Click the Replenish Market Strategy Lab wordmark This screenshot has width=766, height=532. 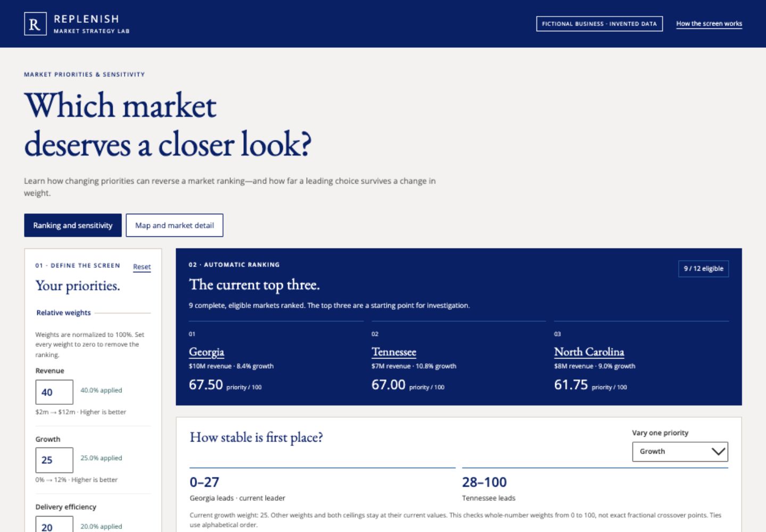[x=92, y=24]
